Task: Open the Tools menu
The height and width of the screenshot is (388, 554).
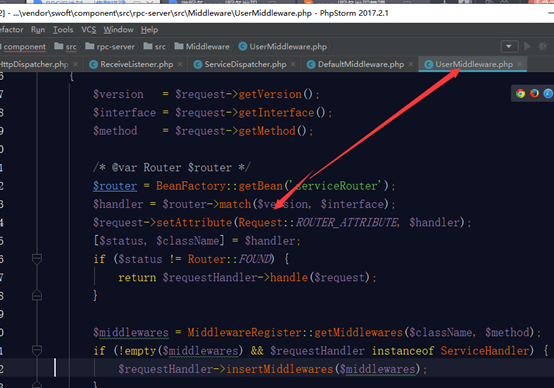Action: tap(63, 30)
